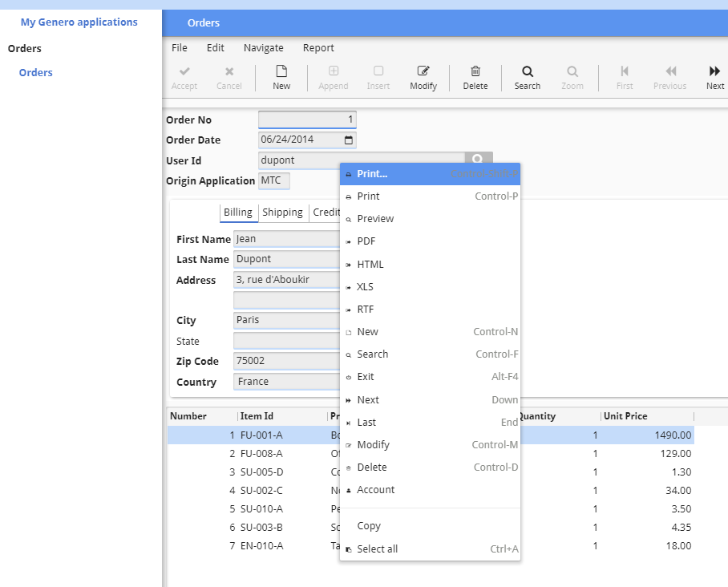Switch to the Shipping tab
Image resolution: width=728 pixels, height=587 pixels.
(x=282, y=212)
